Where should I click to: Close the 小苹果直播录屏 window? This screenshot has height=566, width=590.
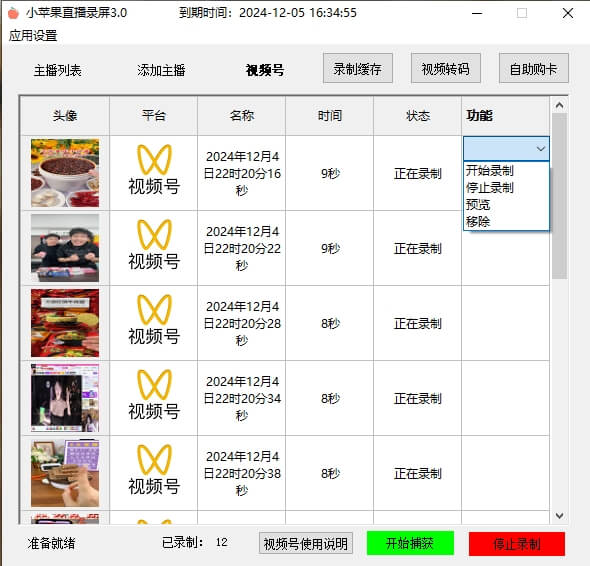568,13
